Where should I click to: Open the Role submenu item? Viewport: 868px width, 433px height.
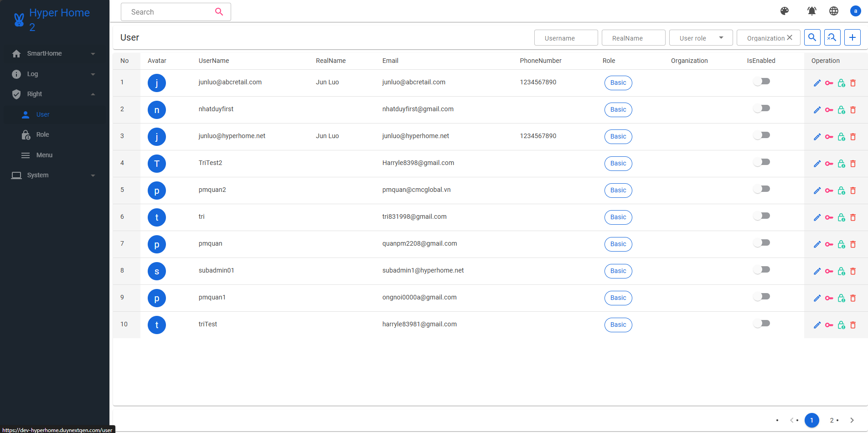55,134
